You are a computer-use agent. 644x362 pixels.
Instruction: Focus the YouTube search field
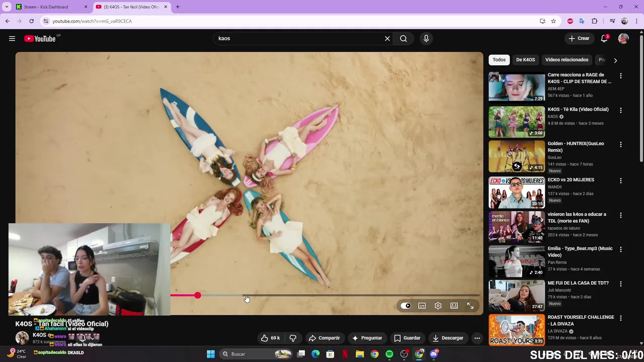299,39
